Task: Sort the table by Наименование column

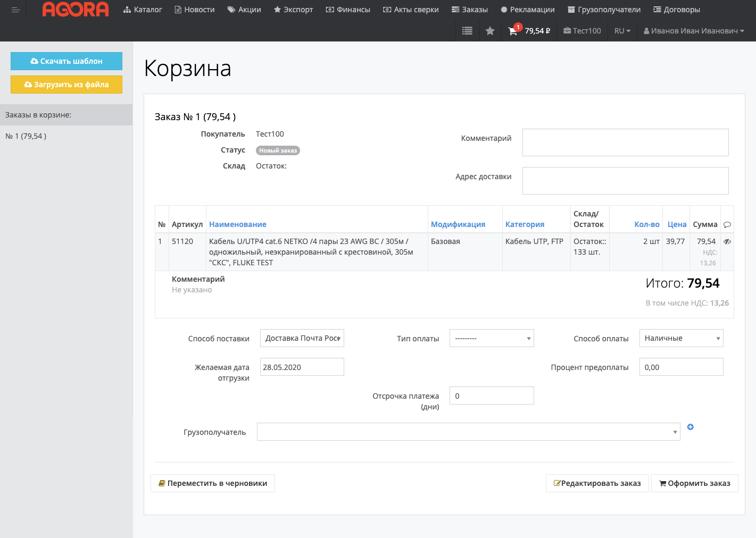Action: 237,224
